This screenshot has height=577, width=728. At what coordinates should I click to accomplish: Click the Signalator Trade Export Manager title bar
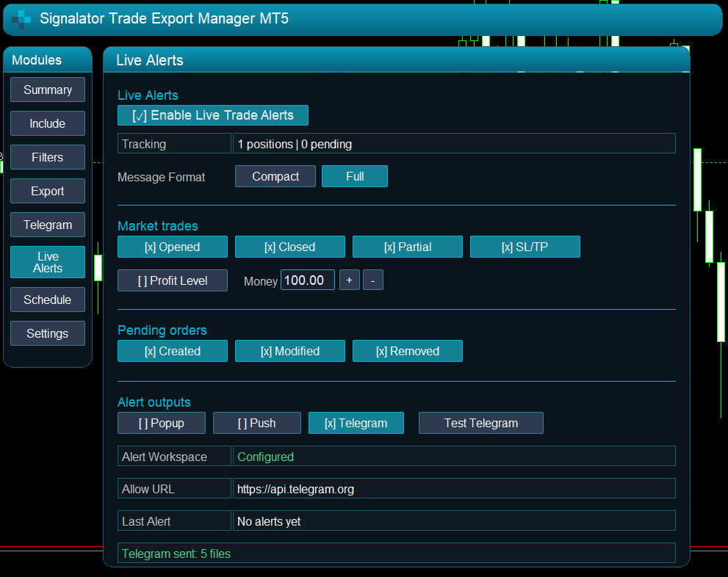tap(362, 19)
